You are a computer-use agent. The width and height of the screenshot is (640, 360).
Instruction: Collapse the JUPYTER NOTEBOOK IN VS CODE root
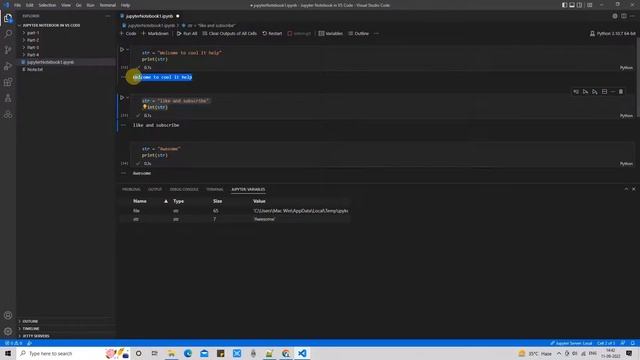pyautogui.click(x=65, y=25)
